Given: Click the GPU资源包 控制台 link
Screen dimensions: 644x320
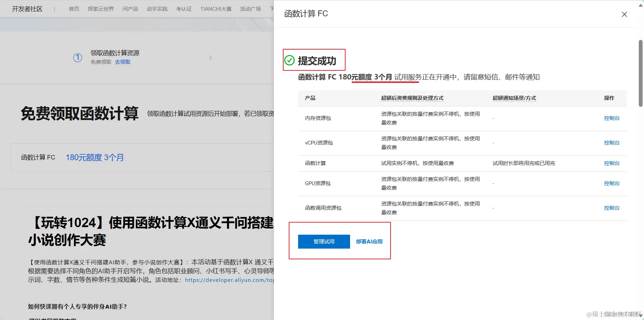Looking at the screenshot, I should pyautogui.click(x=611, y=183).
